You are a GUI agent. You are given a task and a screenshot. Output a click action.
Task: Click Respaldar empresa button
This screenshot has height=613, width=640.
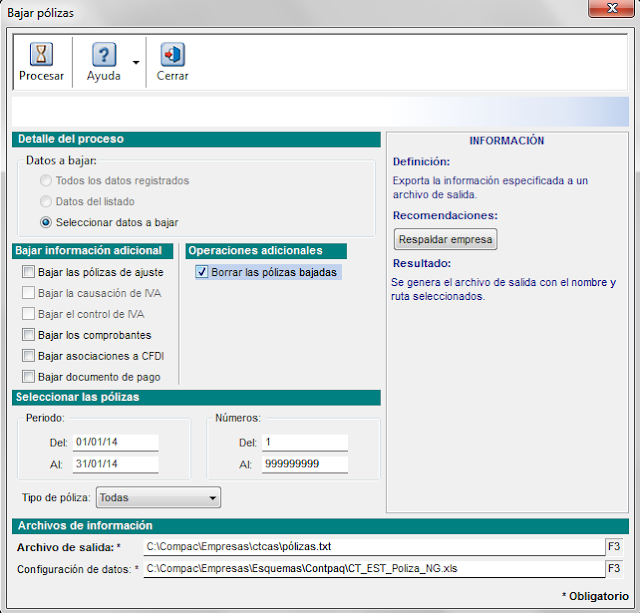[x=445, y=239]
